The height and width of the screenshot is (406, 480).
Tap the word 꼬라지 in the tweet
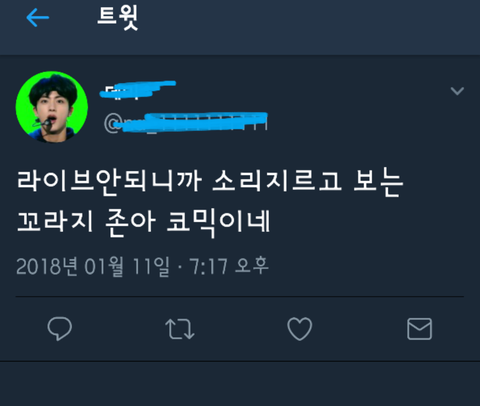coord(55,222)
